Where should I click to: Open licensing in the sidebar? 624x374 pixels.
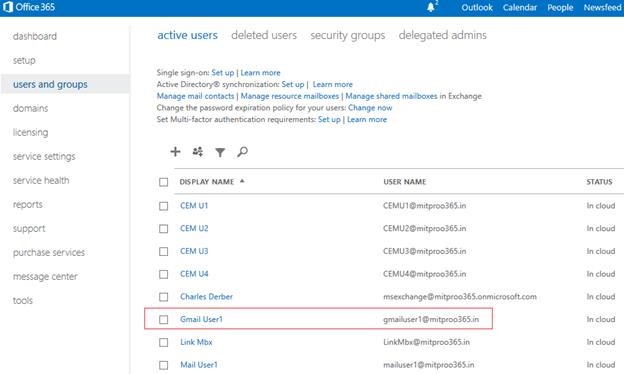30,132
